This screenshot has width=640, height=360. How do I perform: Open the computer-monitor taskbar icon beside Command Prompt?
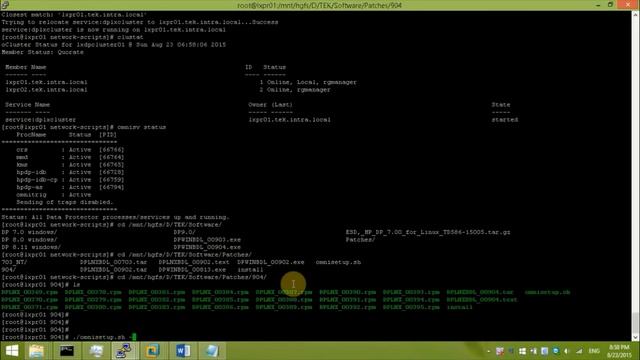click(x=96, y=351)
